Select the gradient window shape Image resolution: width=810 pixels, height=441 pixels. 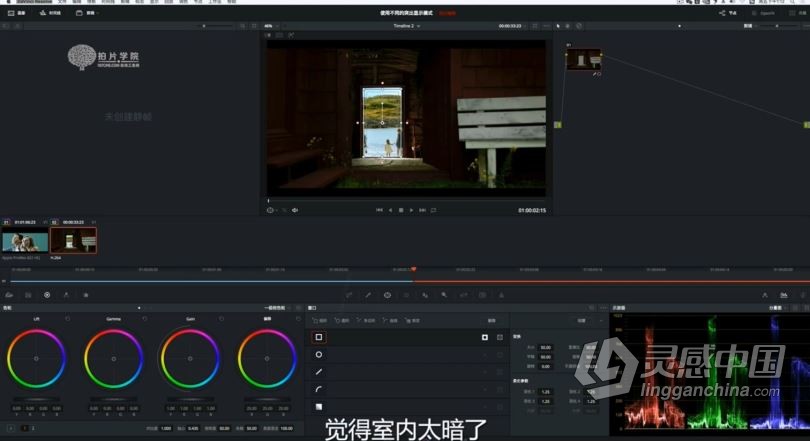pyautogui.click(x=319, y=407)
